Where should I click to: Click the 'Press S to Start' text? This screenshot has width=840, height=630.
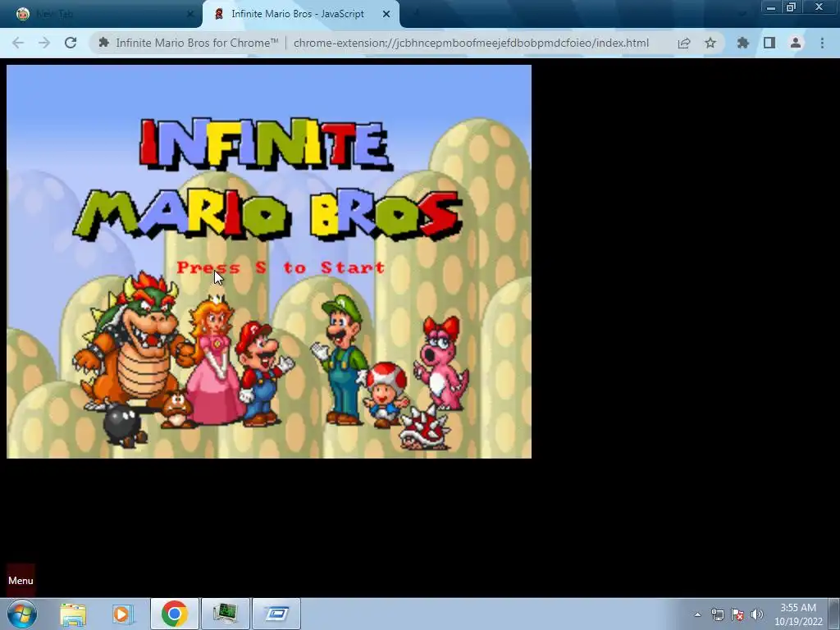pos(281,267)
